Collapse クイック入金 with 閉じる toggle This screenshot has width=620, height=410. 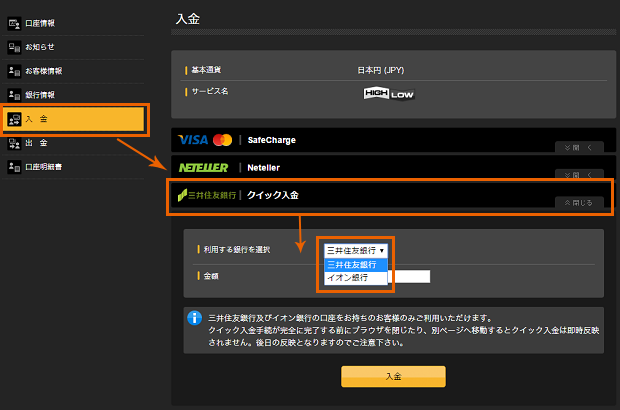pyautogui.click(x=579, y=202)
